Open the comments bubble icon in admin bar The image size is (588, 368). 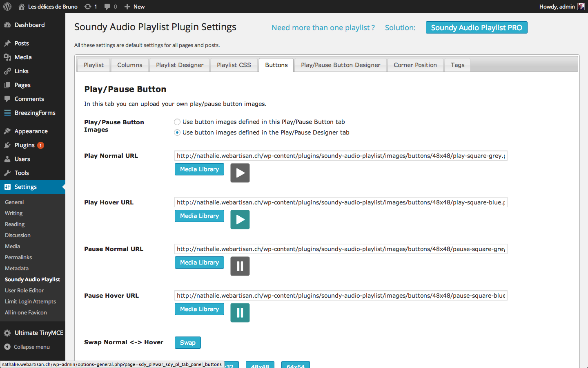coord(107,7)
